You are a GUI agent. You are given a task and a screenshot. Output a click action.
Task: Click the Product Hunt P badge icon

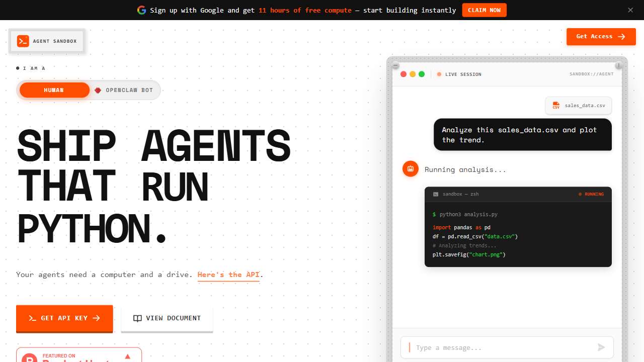pos(29,359)
